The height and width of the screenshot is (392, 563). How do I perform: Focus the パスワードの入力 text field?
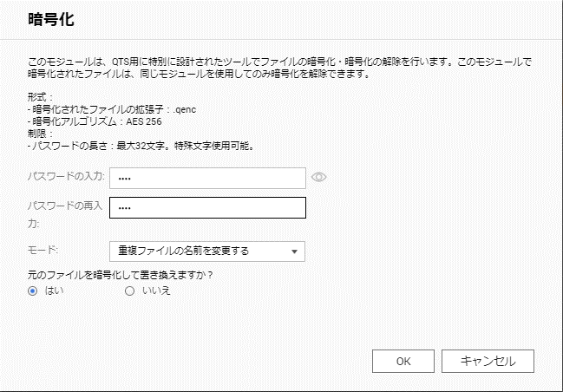207,178
